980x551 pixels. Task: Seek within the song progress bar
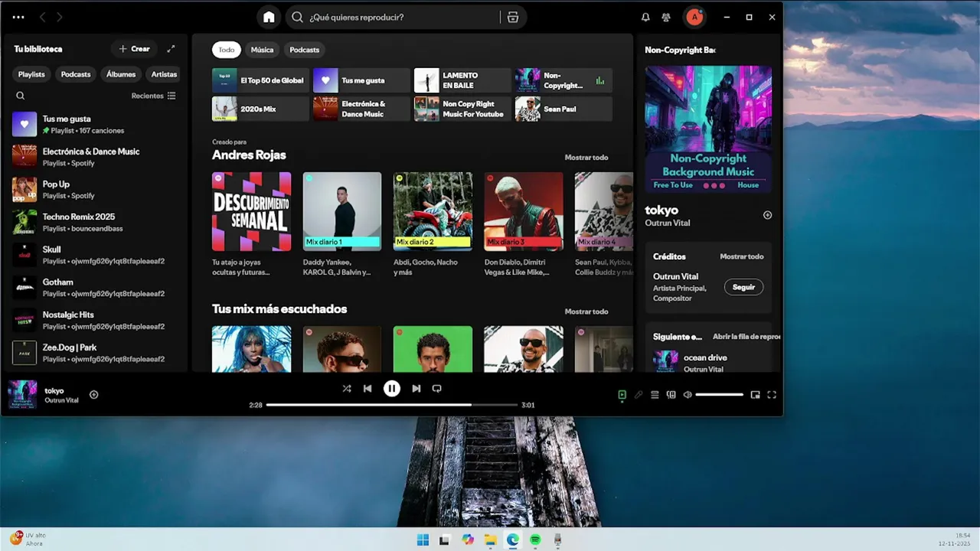click(392, 405)
